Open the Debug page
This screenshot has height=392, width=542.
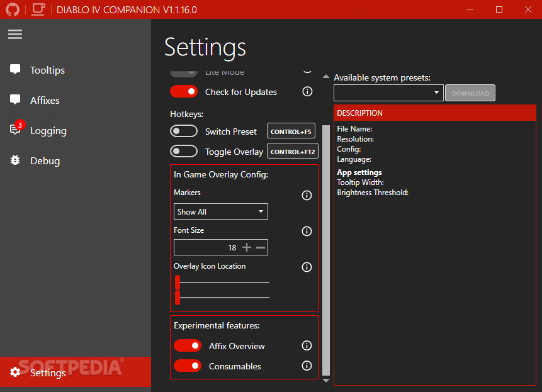[x=76, y=160]
